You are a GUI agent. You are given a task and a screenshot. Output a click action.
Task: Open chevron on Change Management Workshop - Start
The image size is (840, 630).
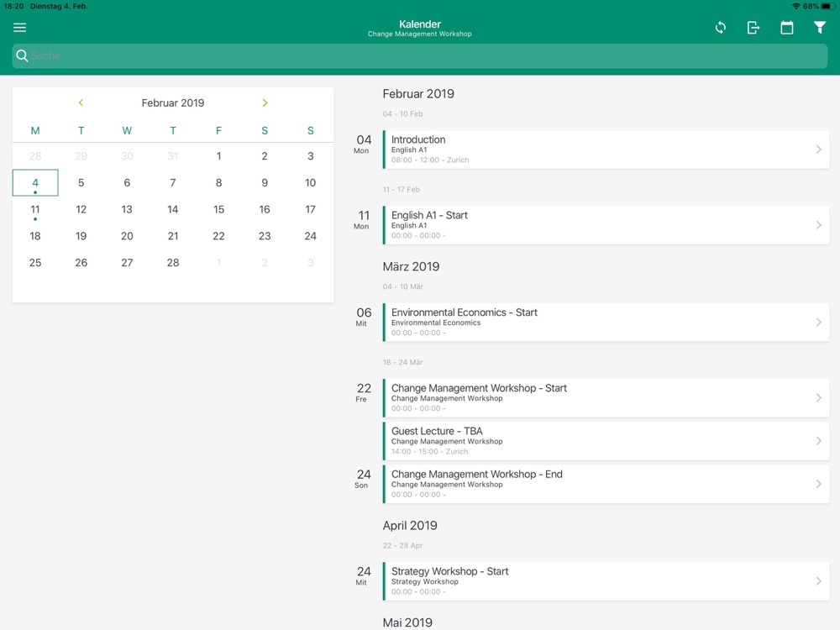pyautogui.click(x=818, y=397)
